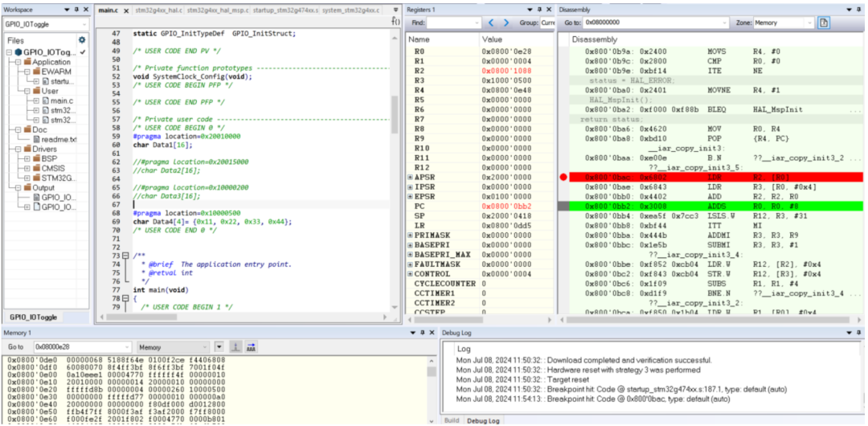This screenshot has width=868, height=426.
Task: Select the Output folder in tree
Action: coord(43,188)
